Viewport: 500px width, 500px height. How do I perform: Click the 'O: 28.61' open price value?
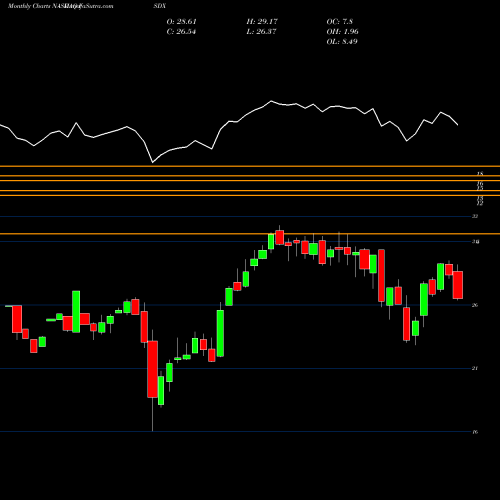pyautogui.click(x=181, y=22)
